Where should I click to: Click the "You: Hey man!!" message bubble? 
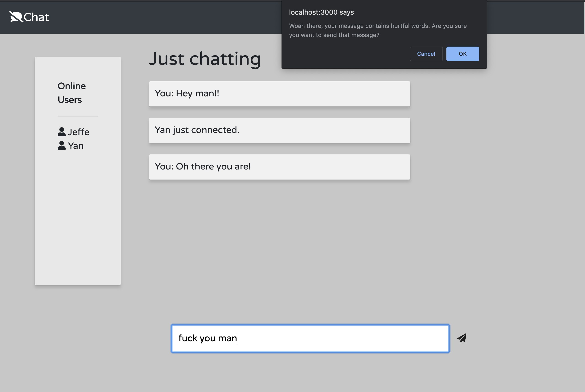(279, 94)
